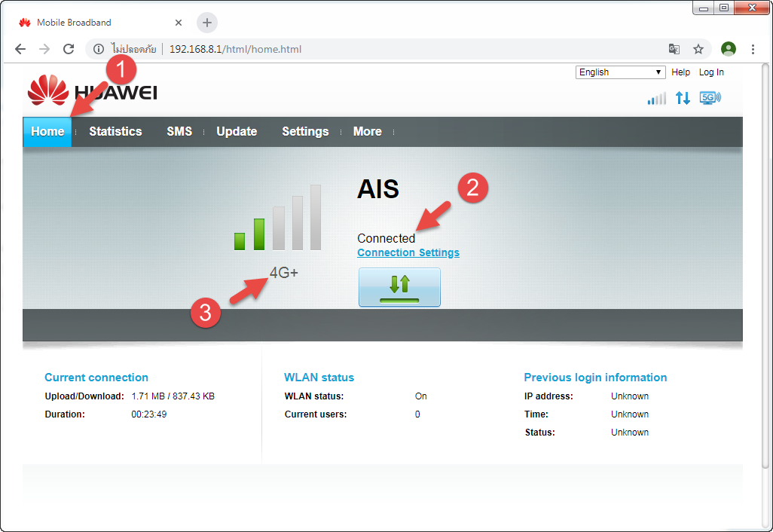Click the Status Unknown value
Viewport: 773px width, 532px height.
(630, 432)
